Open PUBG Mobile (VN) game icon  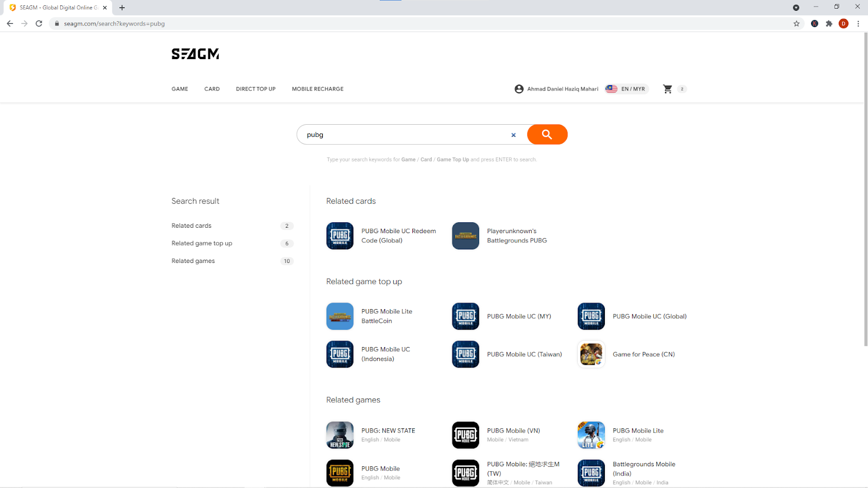point(465,435)
